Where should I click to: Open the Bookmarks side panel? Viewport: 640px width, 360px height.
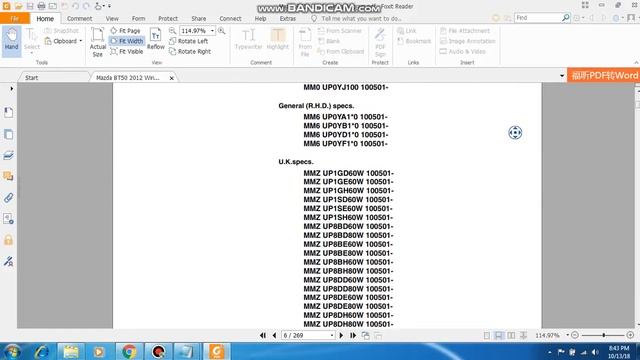click(x=8, y=112)
